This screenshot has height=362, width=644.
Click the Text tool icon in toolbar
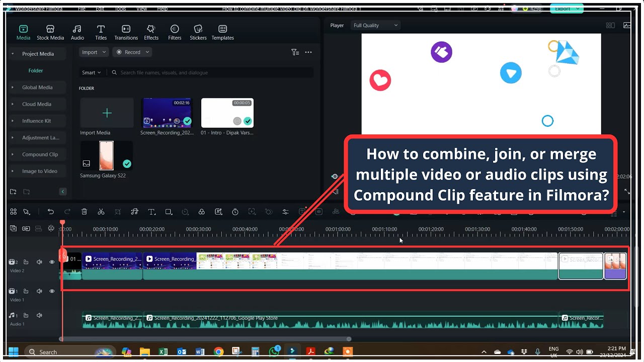tap(151, 212)
